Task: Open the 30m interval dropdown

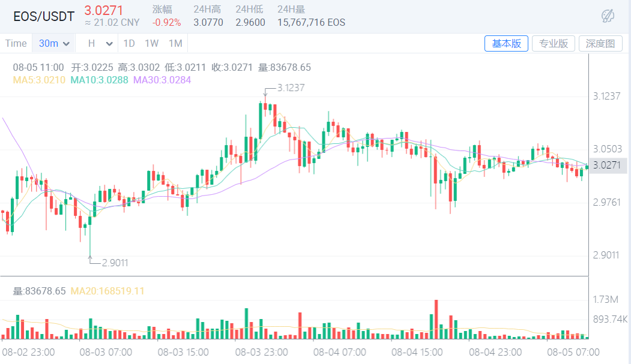Action: [53, 43]
